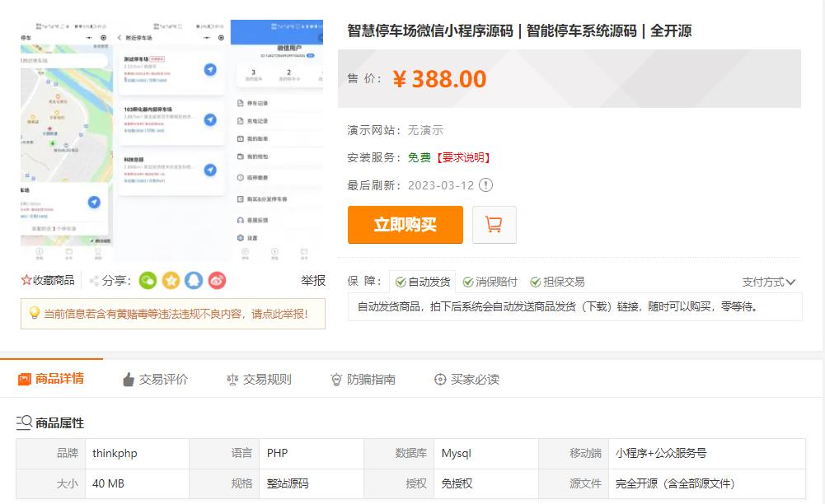Select the 消保赔付 guarantee tab
The width and height of the screenshot is (825, 504).
(x=490, y=282)
